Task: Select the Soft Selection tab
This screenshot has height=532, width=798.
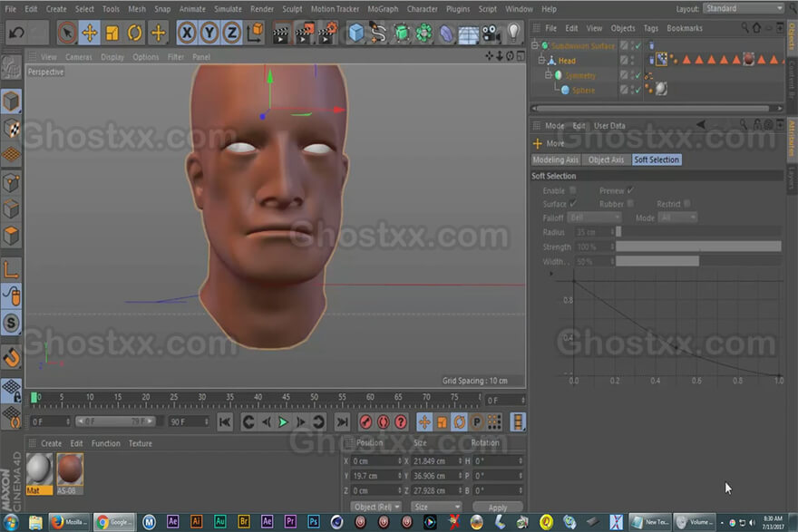Action: coord(657,160)
